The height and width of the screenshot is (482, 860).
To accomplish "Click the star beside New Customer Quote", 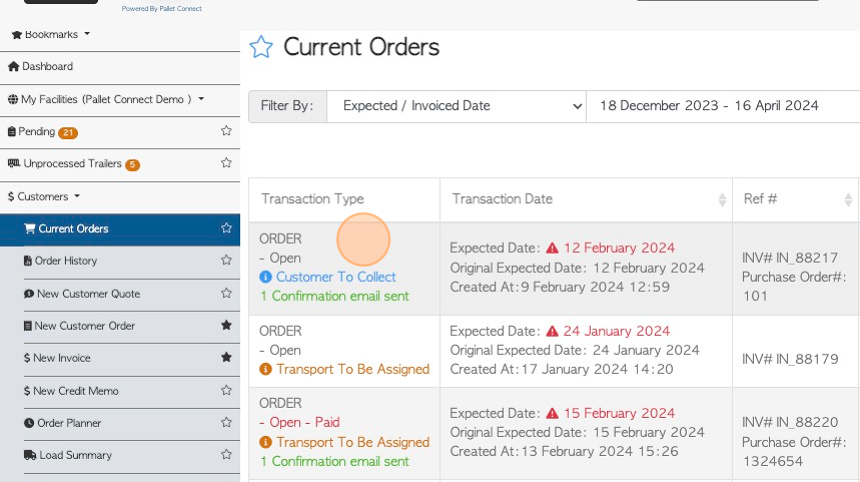I will tap(226, 293).
